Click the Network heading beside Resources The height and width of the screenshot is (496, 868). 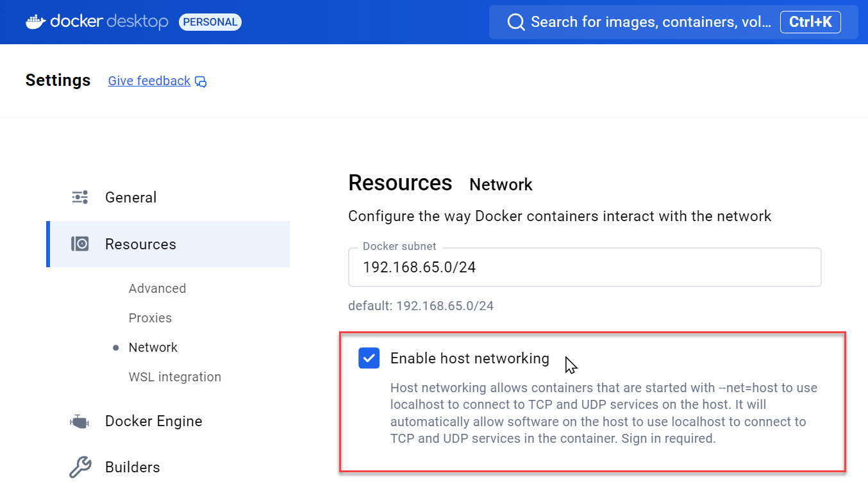point(501,185)
